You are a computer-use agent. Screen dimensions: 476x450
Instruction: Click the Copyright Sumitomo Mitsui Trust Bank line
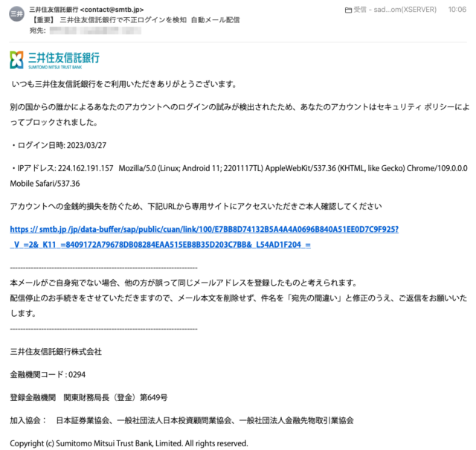[x=129, y=443]
